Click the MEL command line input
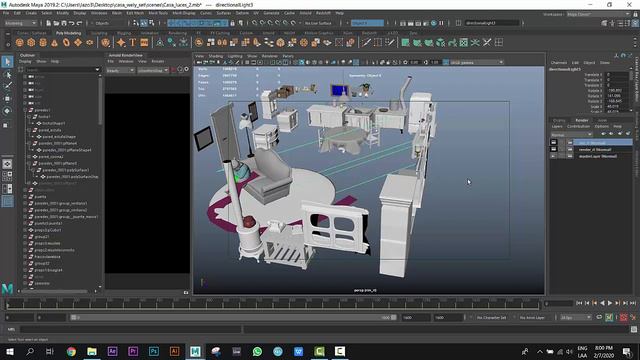The image size is (640, 360). (x=131, y=329)
